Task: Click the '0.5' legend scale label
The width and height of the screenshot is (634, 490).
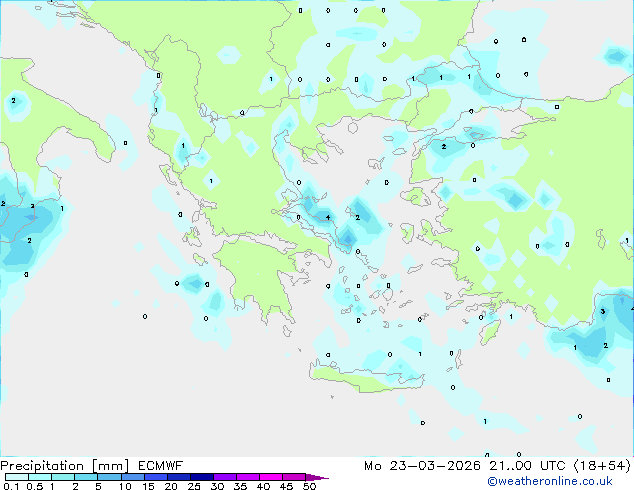Action: click(35, 486)
